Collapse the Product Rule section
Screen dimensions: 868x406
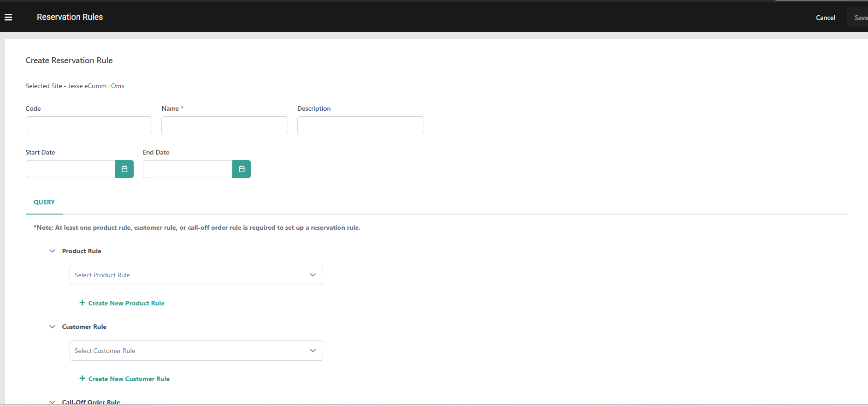[52, 251]
